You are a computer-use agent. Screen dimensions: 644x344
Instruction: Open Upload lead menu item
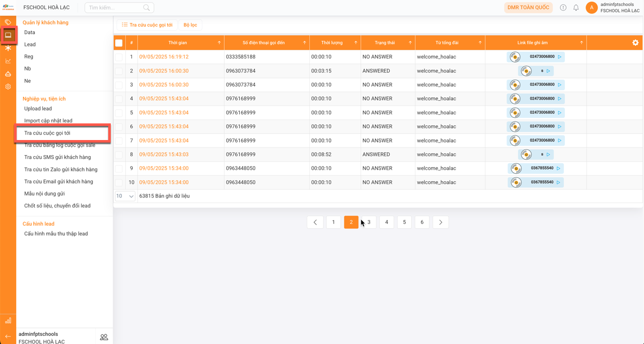[38, 109]
